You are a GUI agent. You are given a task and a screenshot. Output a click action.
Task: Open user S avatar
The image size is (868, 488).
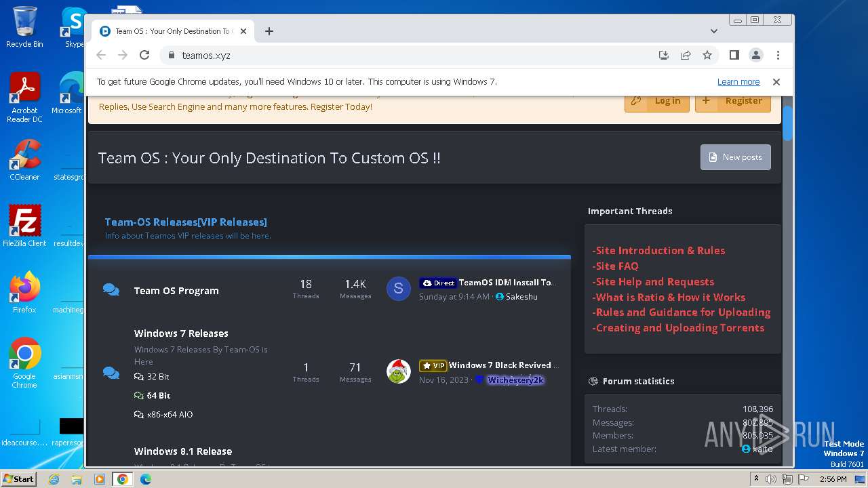pyautogui.click(x=399, y=289)
